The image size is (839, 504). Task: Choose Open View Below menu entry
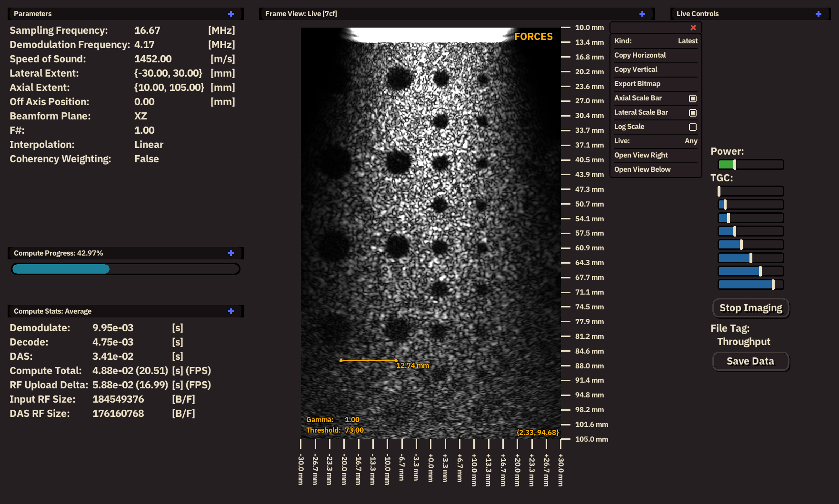642,169
